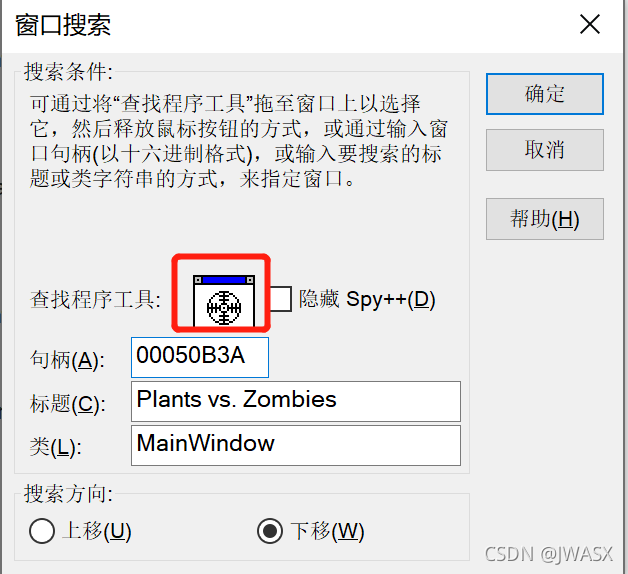Click the 搜索方向 group header
Screen dimensions: 628x574
pos(68,493)
